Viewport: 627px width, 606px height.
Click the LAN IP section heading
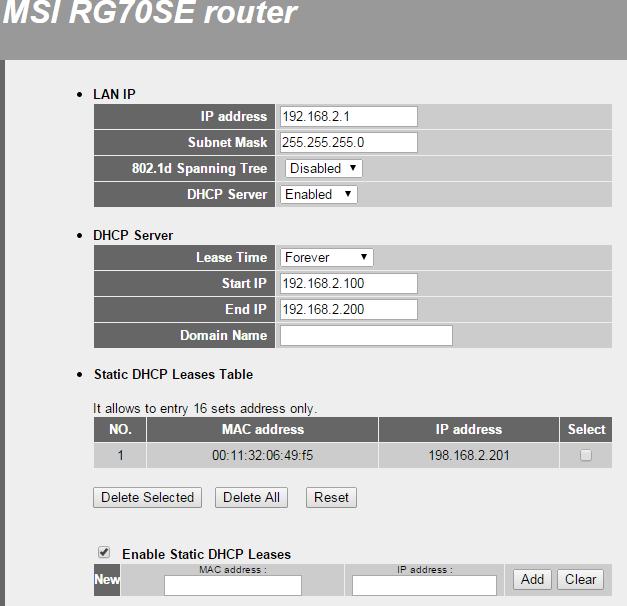[114, 94]
